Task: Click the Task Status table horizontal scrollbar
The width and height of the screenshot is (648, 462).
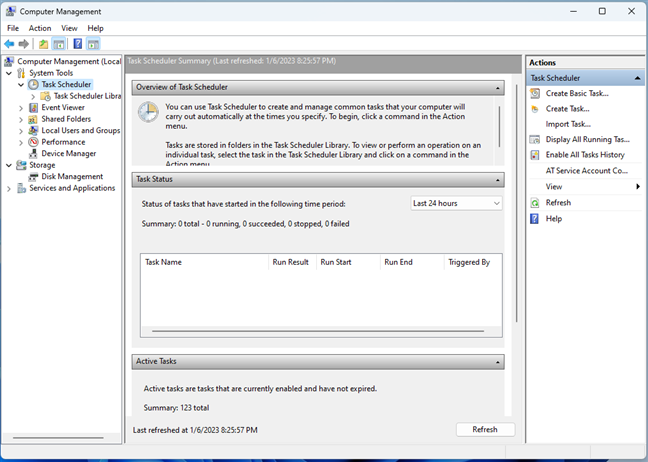Action: coord(318,331)
